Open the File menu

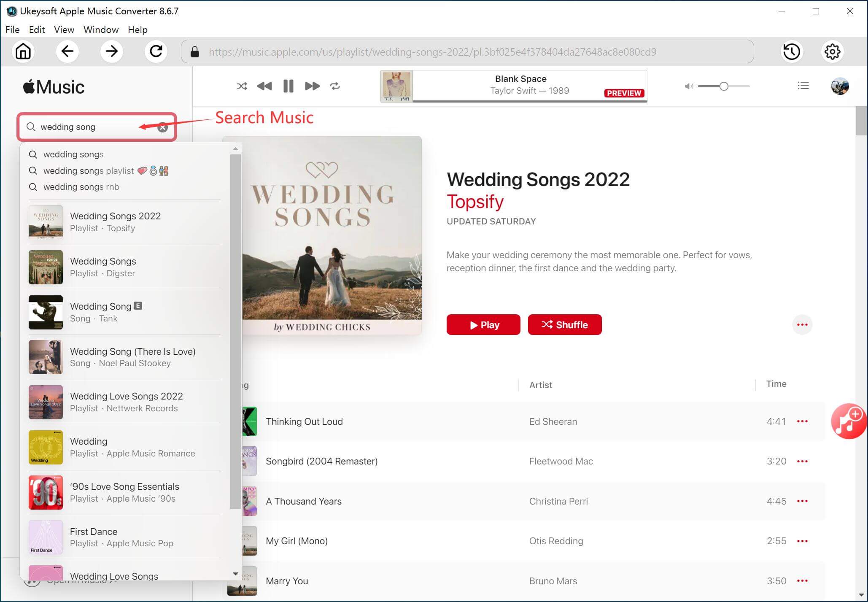tap(13, 30)
